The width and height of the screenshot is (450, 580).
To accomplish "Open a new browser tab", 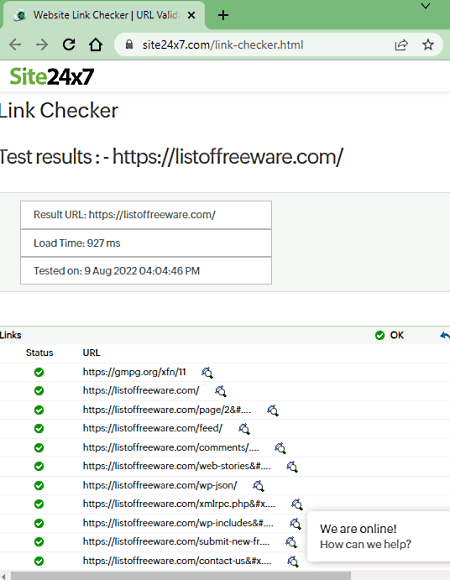I will click(223, 15).
